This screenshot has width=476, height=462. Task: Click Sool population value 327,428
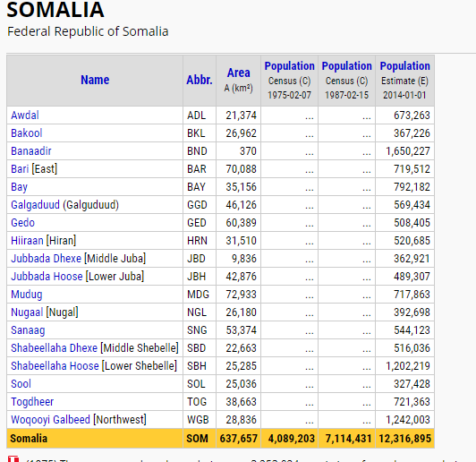click(412, 384)
